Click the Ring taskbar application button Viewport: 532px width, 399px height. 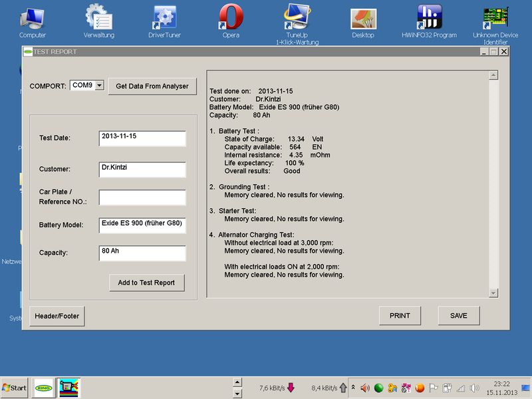pos(44,387)
